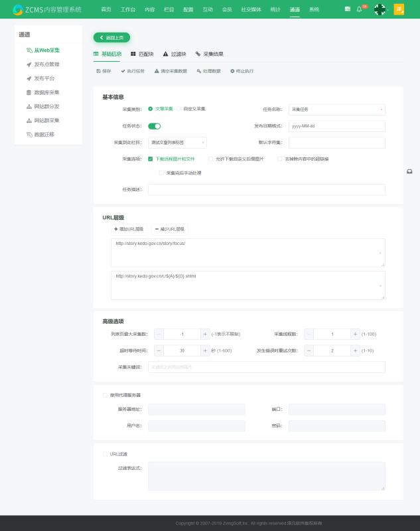The image size is (420, 531).
Task: Click the green user avatar icon
Action: (380, 9)
